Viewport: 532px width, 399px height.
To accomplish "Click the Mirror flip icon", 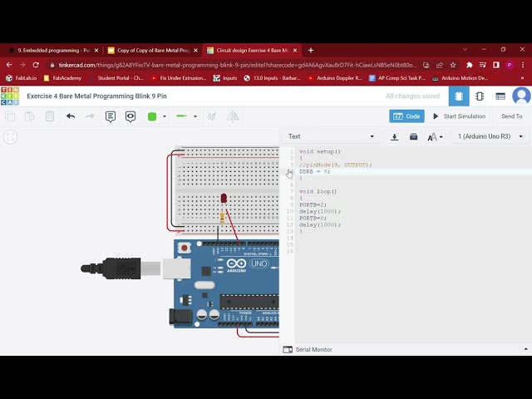I will [x=233, y=116].
